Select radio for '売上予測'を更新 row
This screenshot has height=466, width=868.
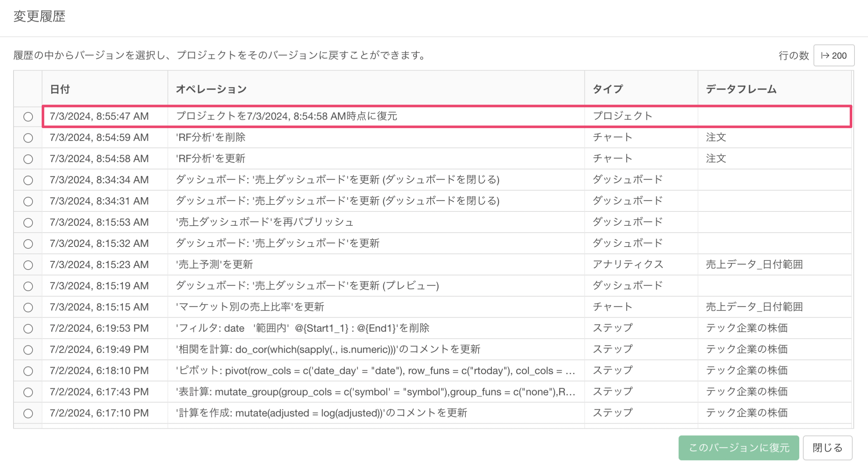[x=28, y=265]
